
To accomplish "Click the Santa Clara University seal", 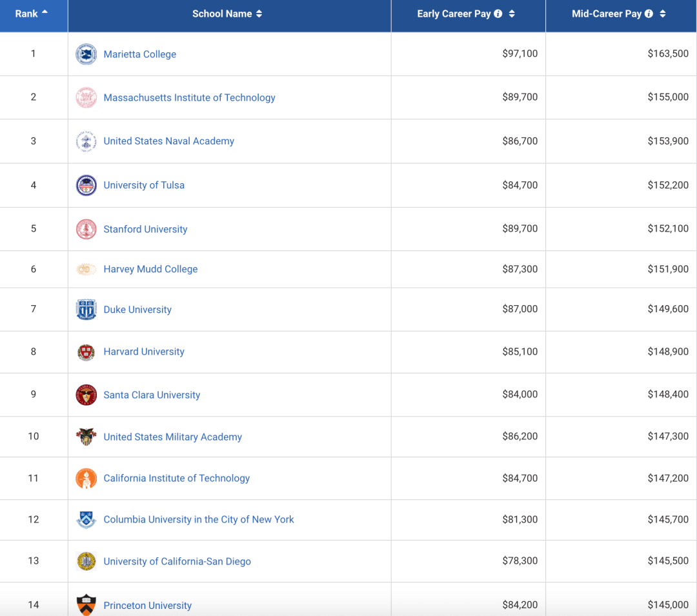I will coord(86,395).
